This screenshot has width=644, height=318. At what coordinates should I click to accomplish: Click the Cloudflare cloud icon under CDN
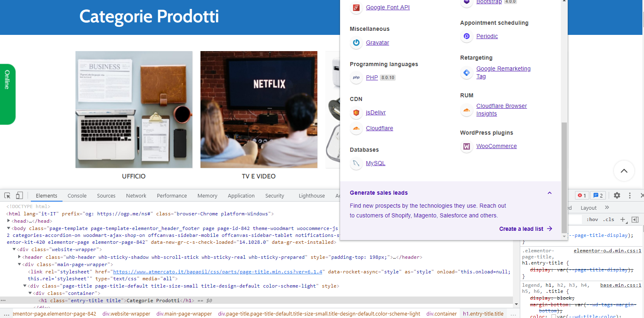pos(356,128)
